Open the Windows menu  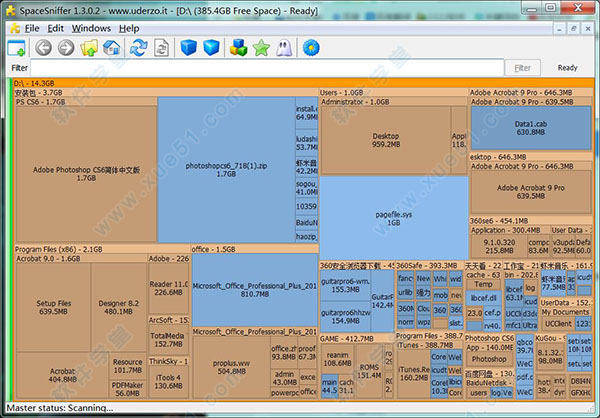(91, 28)
